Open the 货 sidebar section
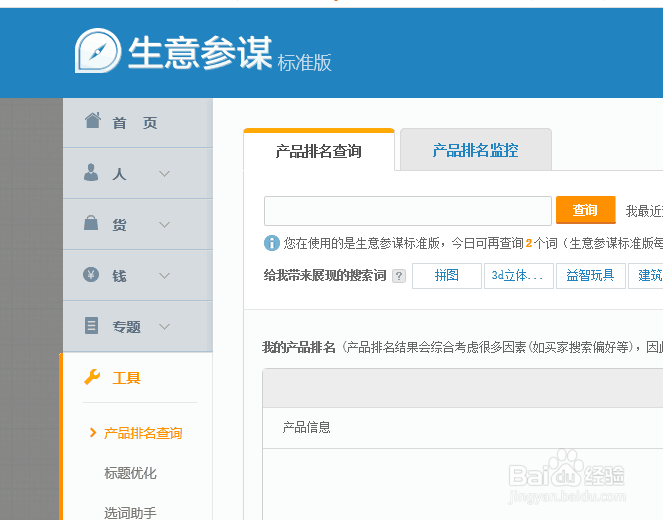663x520 pixels. tap(138, 224)
